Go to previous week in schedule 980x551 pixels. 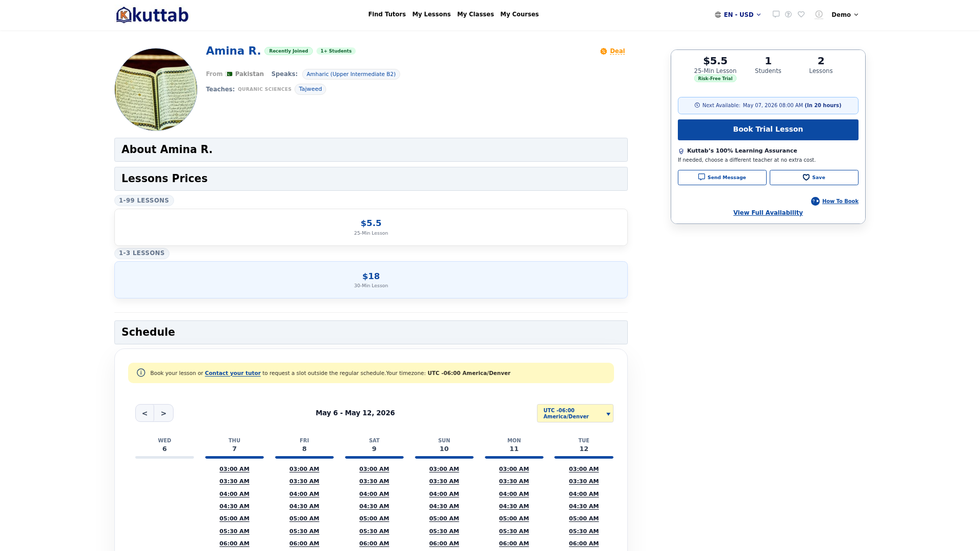point(145,413)
